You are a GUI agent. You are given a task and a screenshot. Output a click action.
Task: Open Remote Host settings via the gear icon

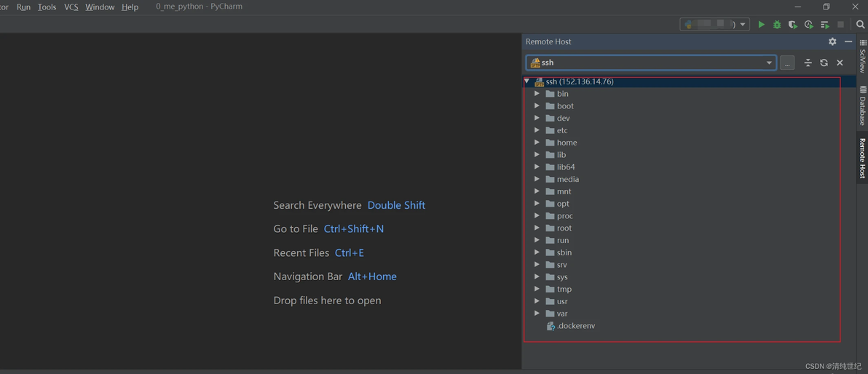click(832, 41)
